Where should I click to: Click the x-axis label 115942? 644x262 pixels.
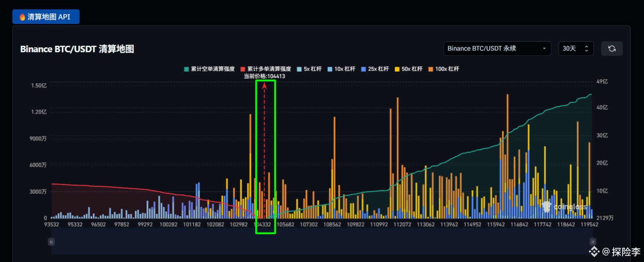coord(496,224)
